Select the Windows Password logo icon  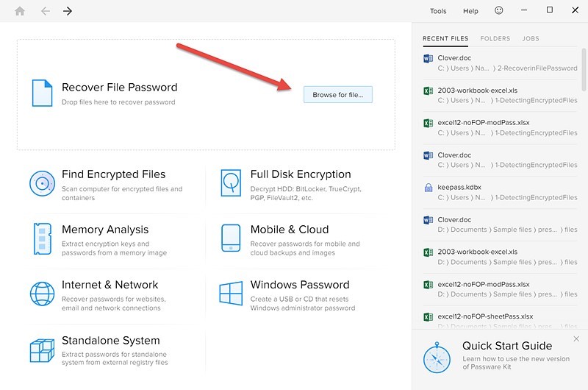[x=231, y=293]
